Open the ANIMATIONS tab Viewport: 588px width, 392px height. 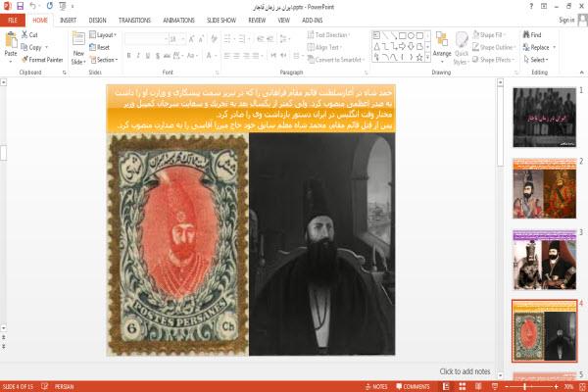179,21
